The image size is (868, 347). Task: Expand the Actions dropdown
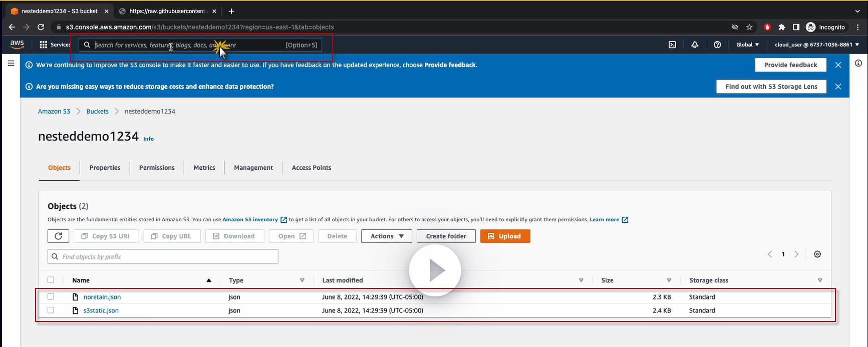pyautogui.click(x=387, y=236)
